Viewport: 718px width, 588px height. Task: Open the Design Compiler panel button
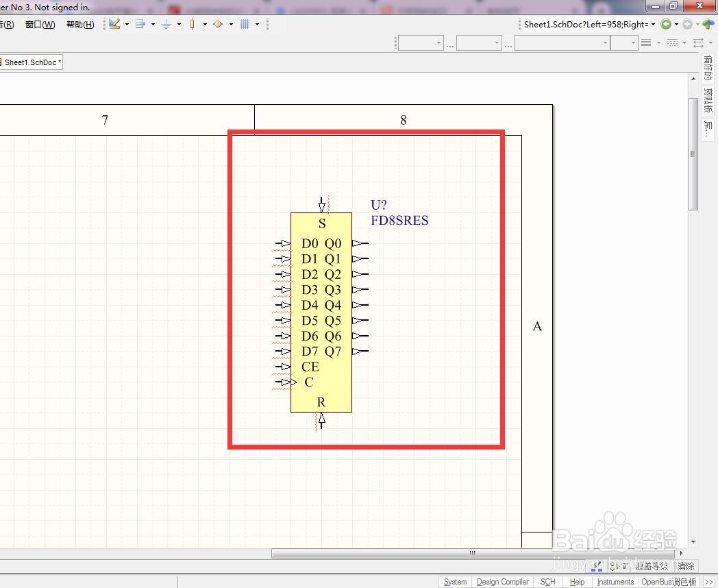tap(502, 582)
